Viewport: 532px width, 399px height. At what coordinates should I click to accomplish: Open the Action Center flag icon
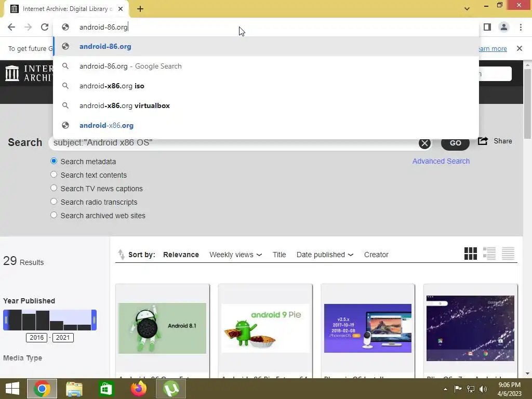[458, 389]
